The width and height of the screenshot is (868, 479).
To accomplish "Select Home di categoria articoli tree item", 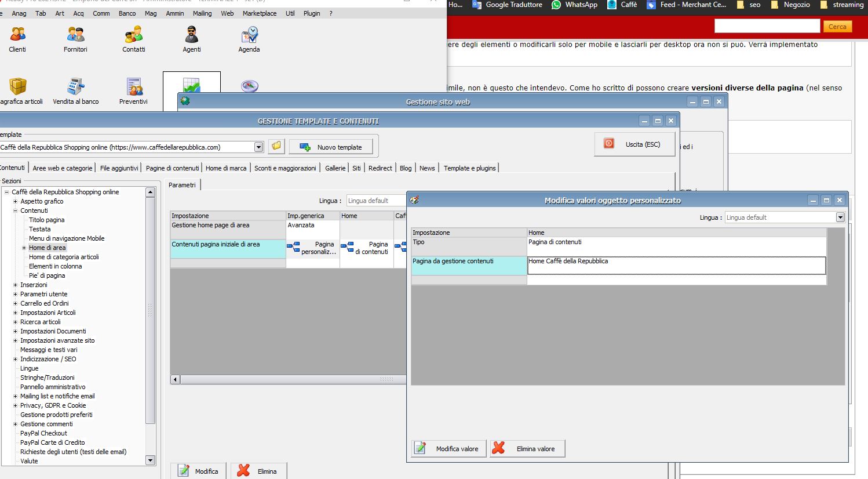I will [x=64, y=257].
